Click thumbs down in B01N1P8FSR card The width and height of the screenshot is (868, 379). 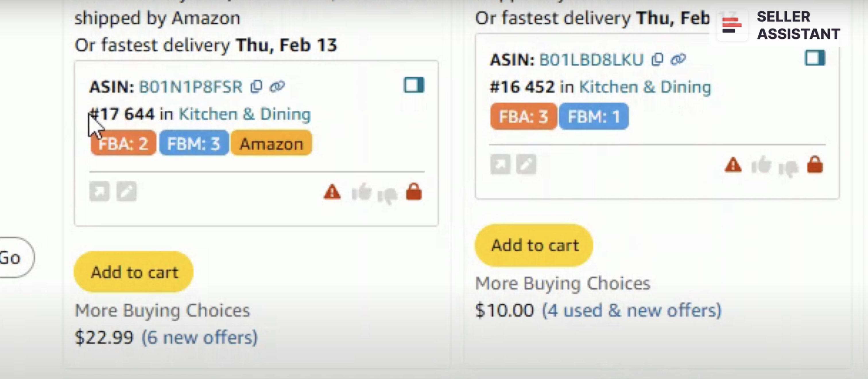tap(387, 195)
